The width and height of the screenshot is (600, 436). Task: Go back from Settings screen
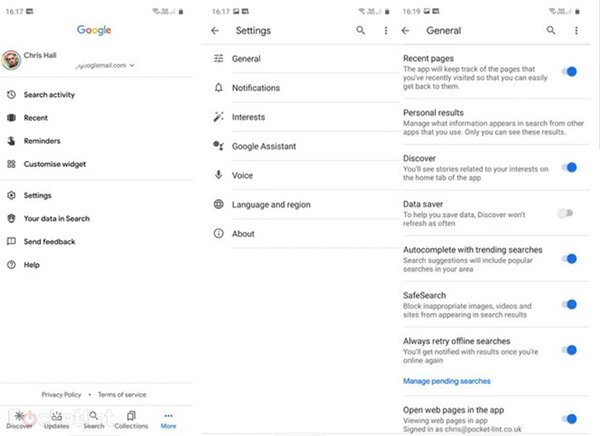point(215,31)
